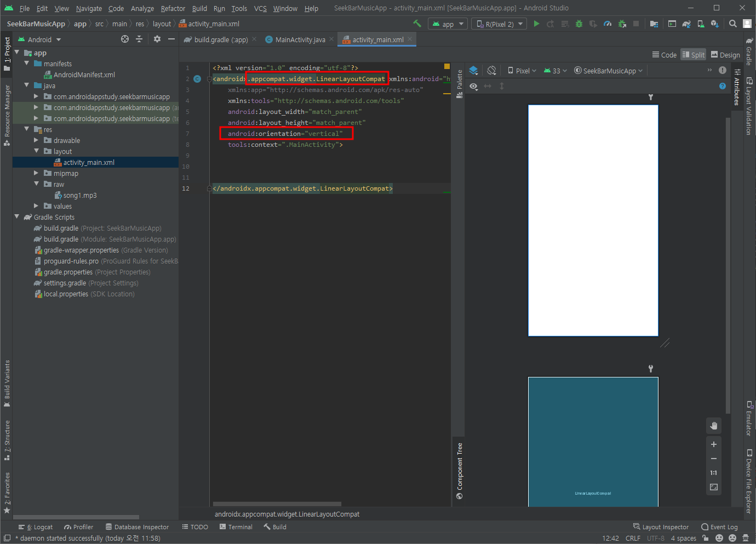Open the SeekBarMusicApp theme dropdown
Screen dimensions: 756x544
[x=609, y=71]
